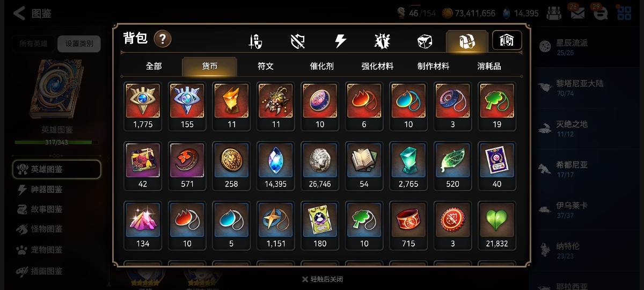This screenshot has width=644, height=290.
Task: Click the 所有英雄 button
Action: [33, 44]
